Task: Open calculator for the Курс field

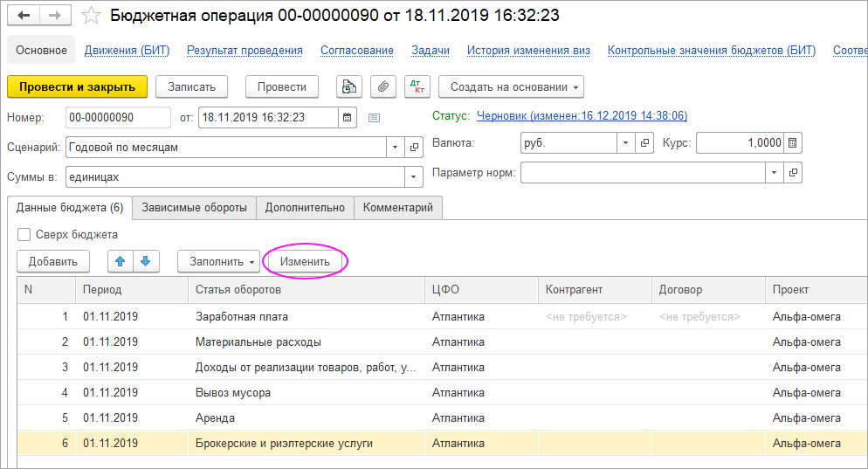Action: tap(792, 143)
